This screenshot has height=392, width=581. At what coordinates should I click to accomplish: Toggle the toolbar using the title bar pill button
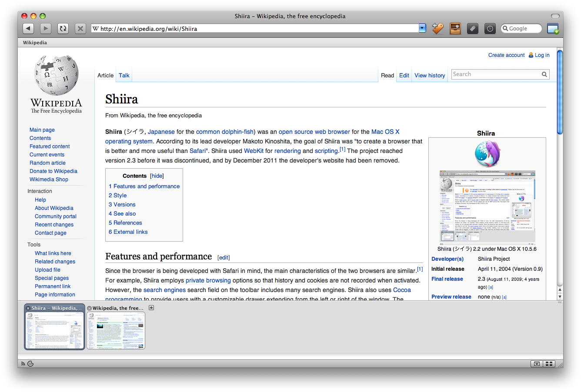click(555, 16)
